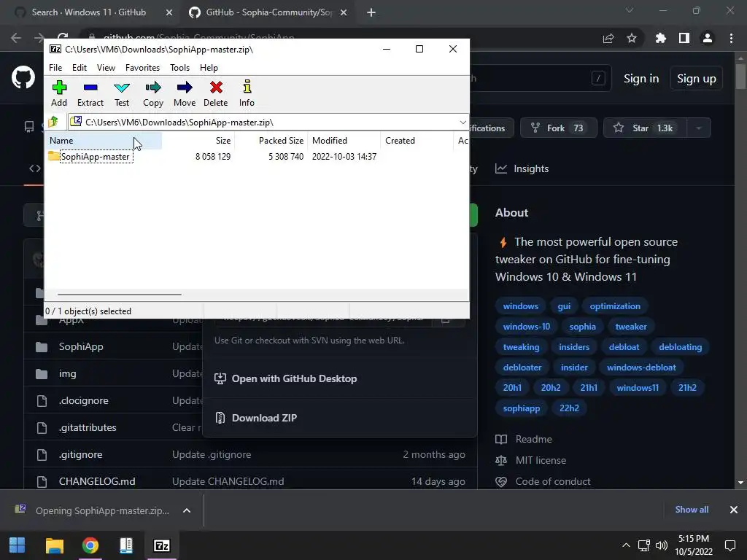Choose the Move tool in 7-Zip
This screenshot has height=560, width=747.
pyautogui.click(x=185, y=93)
